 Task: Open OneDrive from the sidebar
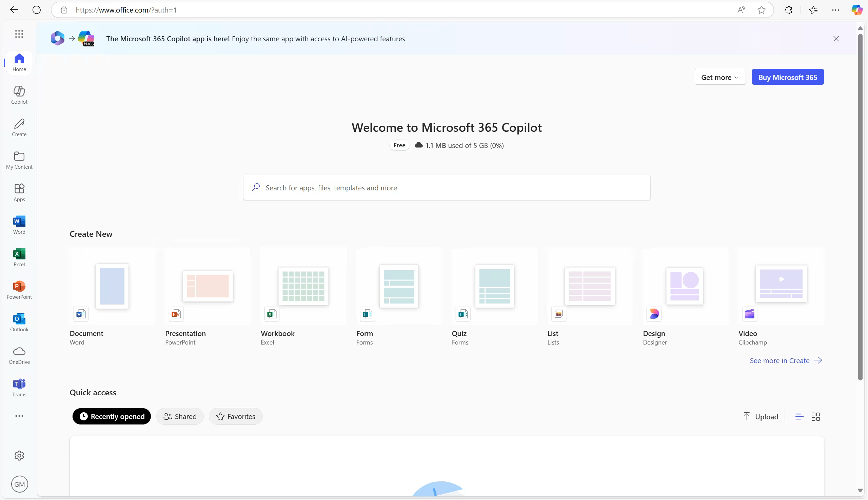coord(19,355)
